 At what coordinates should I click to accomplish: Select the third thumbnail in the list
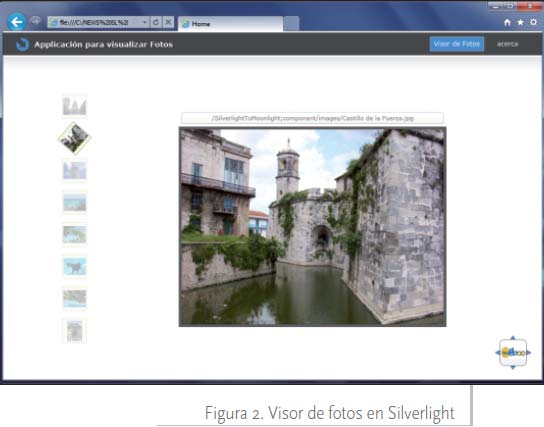pos(75,170)
